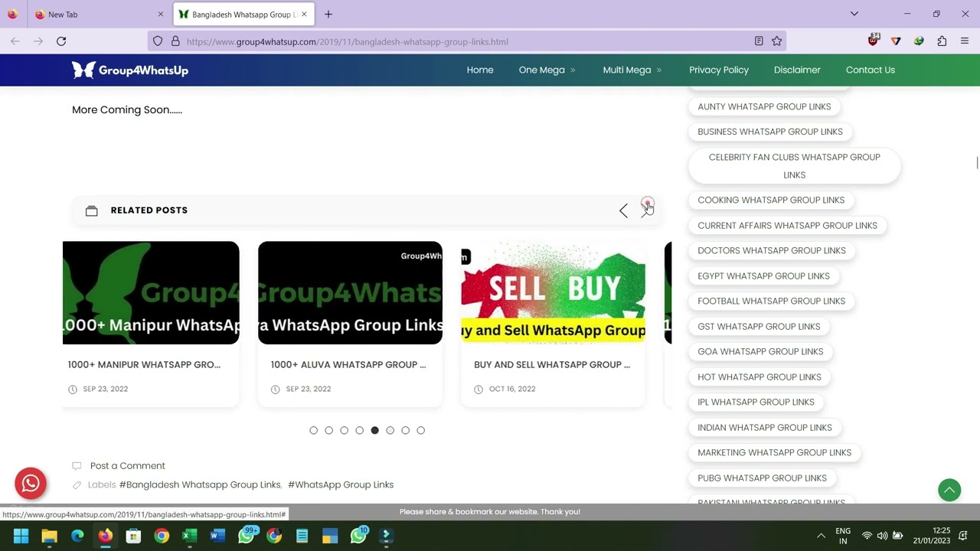
Task: Open reader view icon in address bar
Action: (x=759, y=41)
